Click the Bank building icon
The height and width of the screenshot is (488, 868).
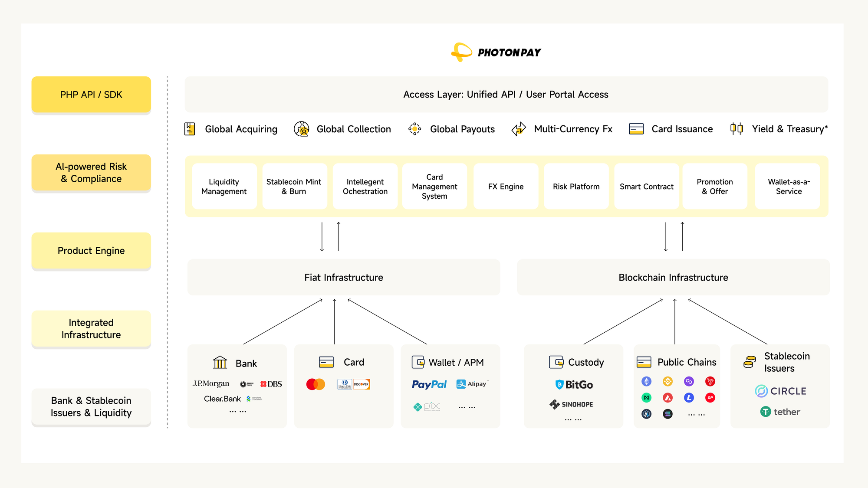click(220, 363)
